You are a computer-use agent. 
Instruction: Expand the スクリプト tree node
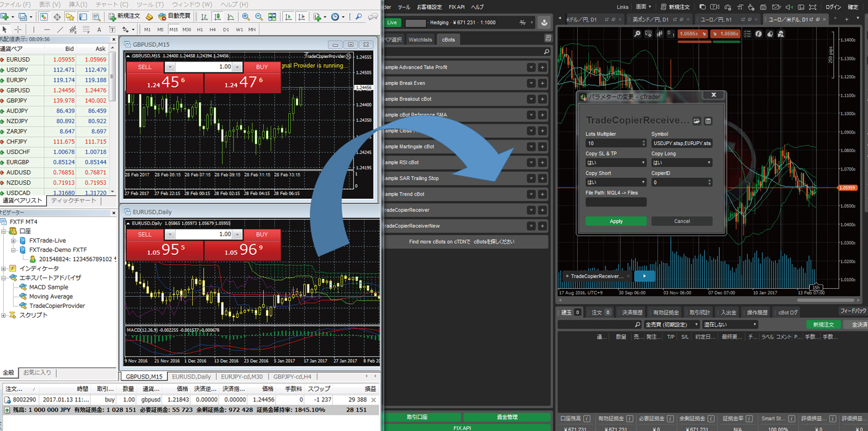(x=4, y=315)
